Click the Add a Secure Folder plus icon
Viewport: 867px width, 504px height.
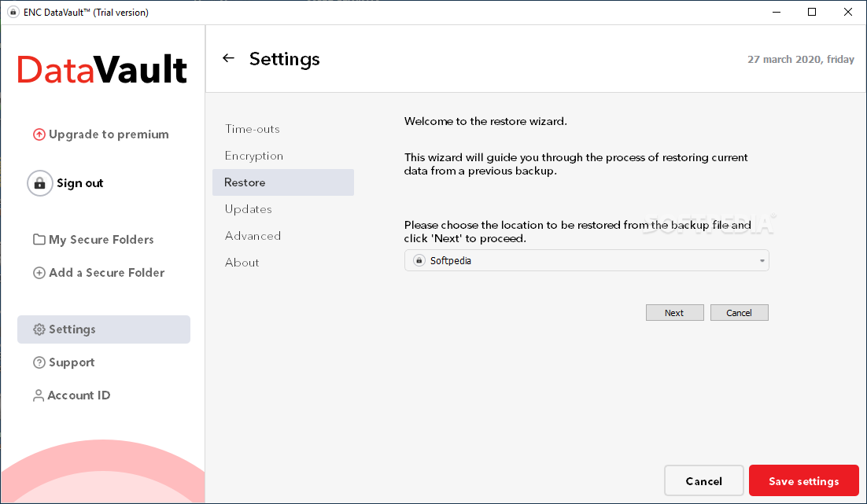(39, 273)
